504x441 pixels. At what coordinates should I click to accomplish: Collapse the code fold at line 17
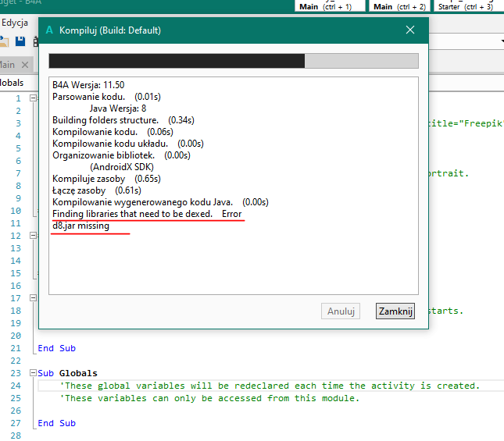pos(33,298)
